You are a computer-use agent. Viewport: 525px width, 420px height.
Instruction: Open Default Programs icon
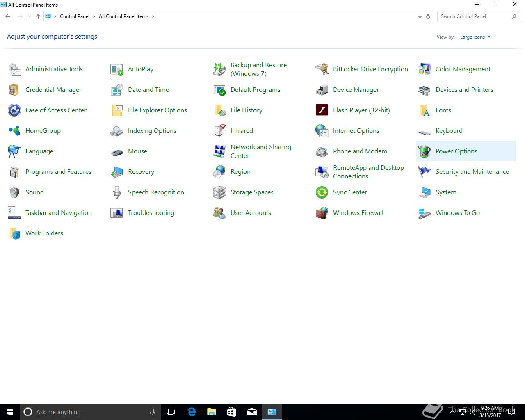(219, 90)
